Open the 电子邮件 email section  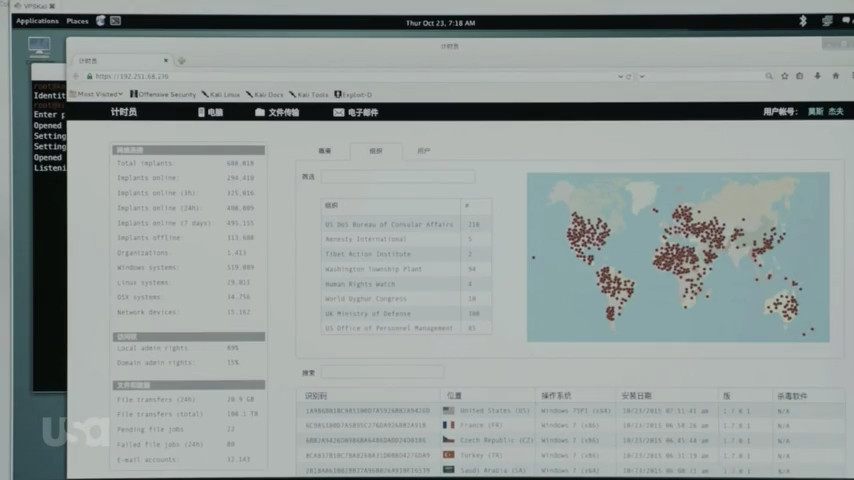(x=356, y=112)
